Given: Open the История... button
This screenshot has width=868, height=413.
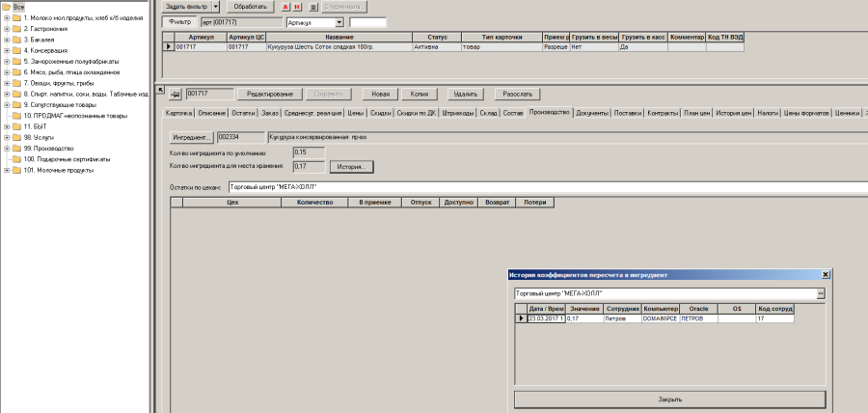Looking at the screenshot, I should (351, 166).
